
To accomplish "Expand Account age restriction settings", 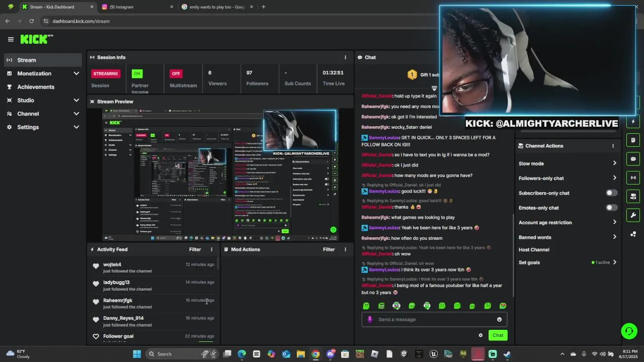I will pos(568,222).
